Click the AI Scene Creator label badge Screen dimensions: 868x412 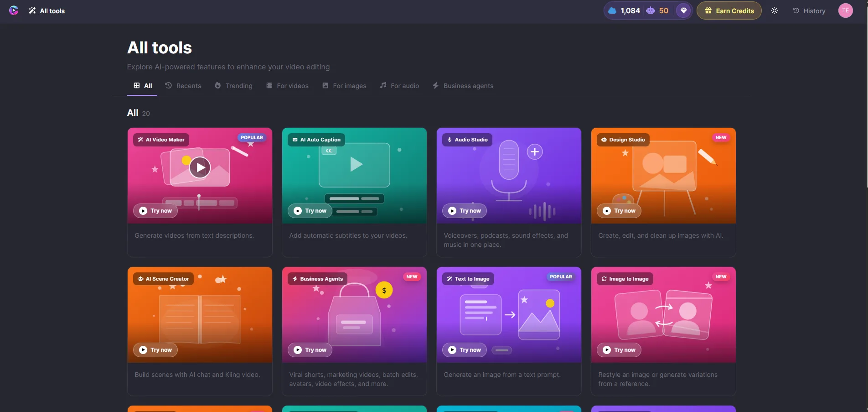point(163,279)
